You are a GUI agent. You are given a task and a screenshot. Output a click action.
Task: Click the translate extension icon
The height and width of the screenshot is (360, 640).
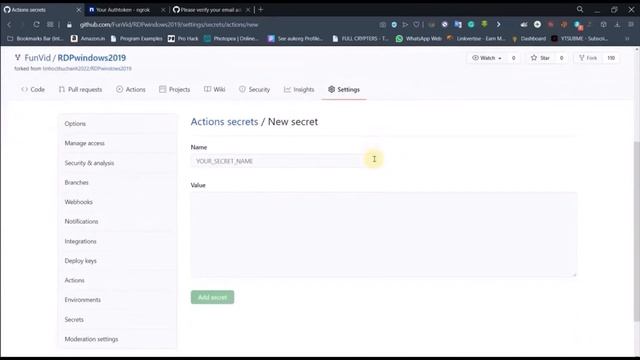(458, 24)
